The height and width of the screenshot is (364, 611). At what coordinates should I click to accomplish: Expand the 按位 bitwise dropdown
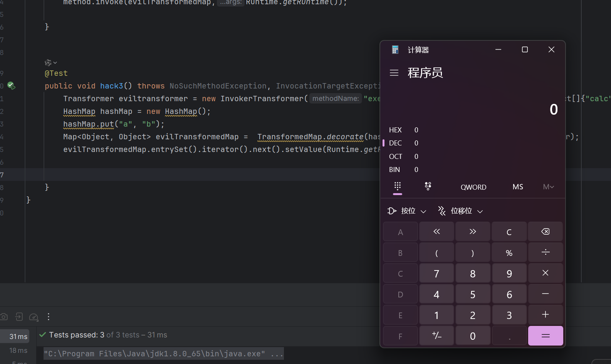click(x=407, y=211)
